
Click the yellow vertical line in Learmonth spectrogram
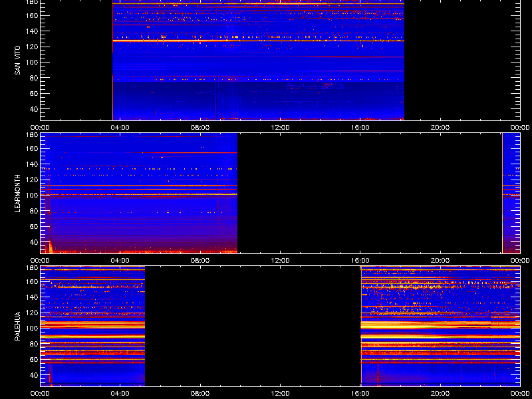coord(502,194)
